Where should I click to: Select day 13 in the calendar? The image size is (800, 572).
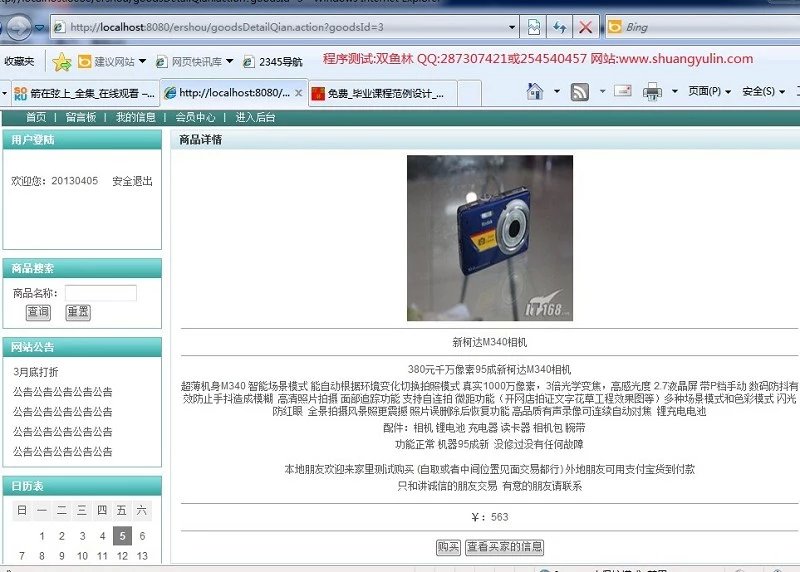click(x=142, y=556)
